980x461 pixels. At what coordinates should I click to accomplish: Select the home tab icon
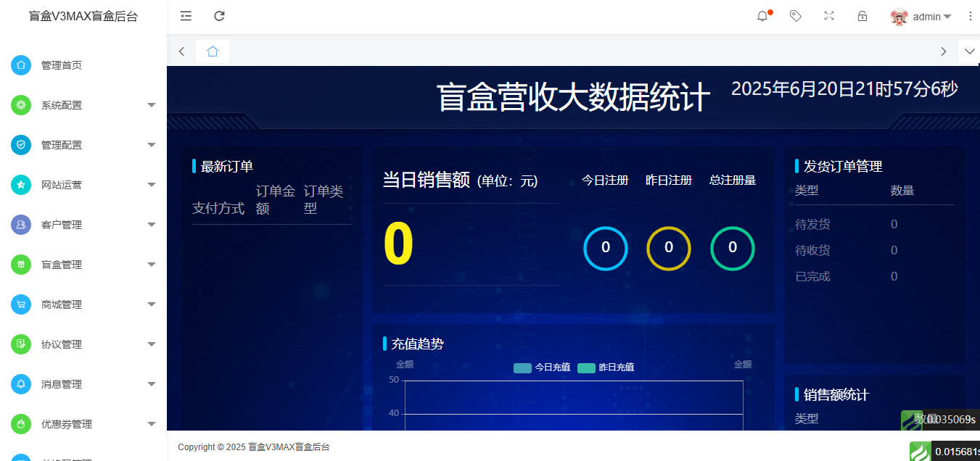point(213,51)
